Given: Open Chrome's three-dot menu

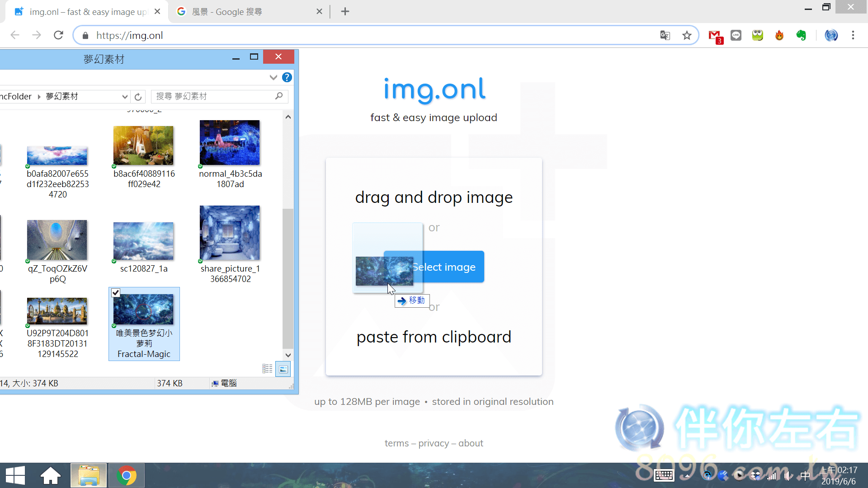Looking at the screenshot, I should pyautogui.click(x=853, y=35).
